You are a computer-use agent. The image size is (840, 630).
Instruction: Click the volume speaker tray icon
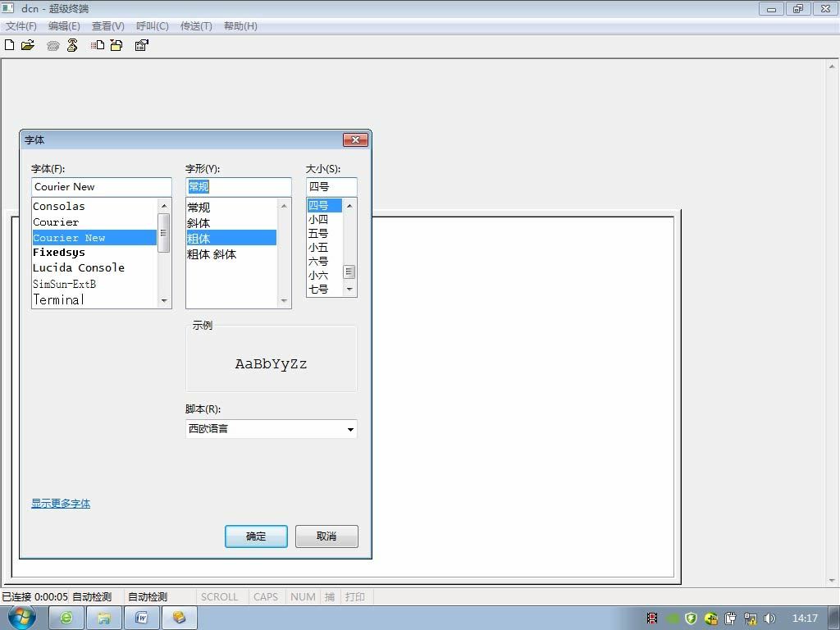tap(769, 619)
